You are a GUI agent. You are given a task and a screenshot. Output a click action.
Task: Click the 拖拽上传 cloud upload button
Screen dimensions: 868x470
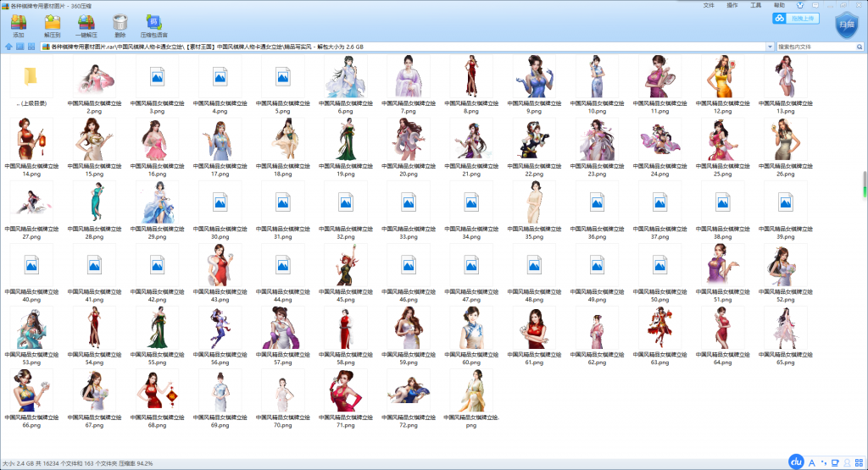click(x=795, y=19)
